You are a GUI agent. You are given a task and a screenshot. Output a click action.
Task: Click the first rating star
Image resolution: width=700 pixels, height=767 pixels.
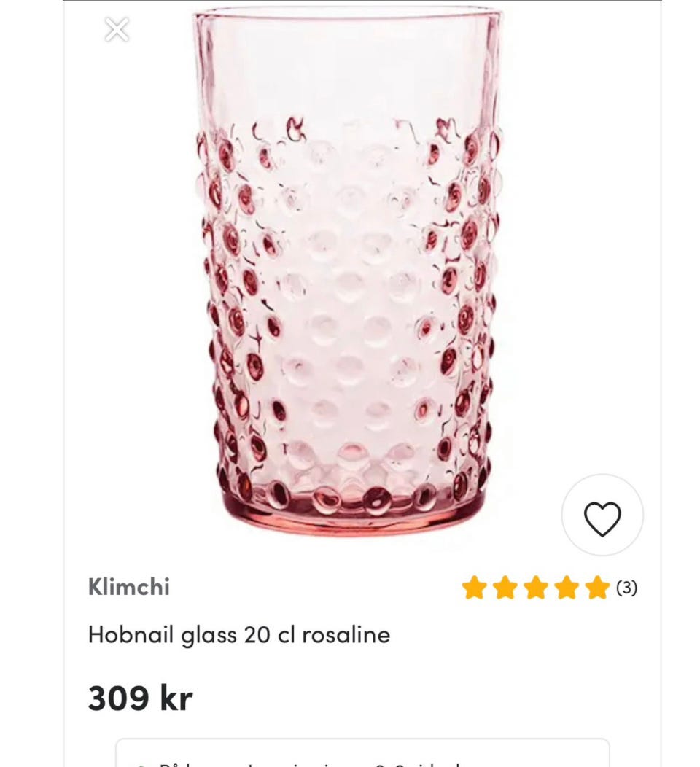click(474, 588)
